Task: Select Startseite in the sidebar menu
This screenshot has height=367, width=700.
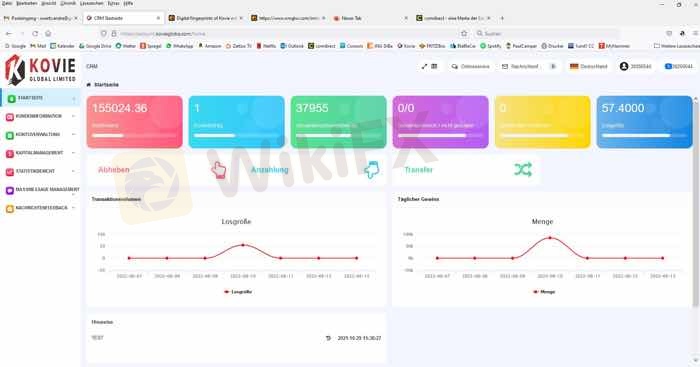Action: (x=40, y=98)
